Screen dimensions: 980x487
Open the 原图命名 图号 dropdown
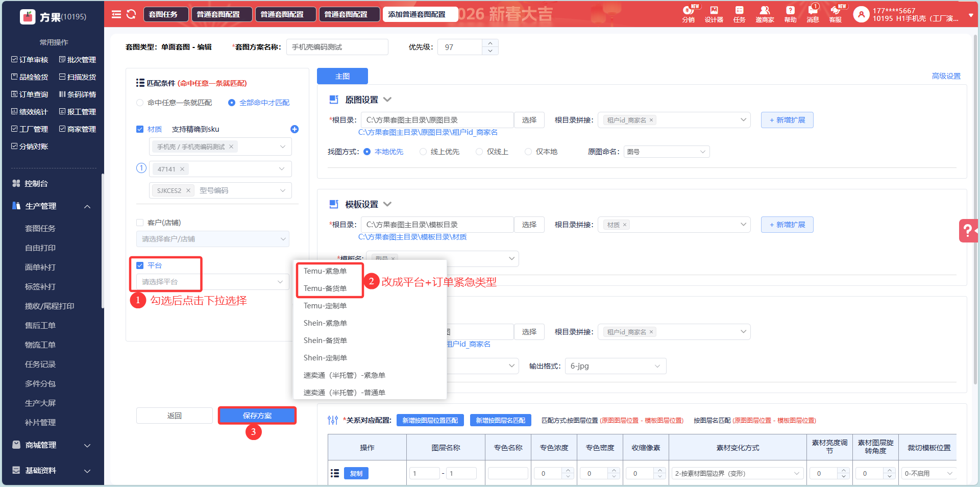[667, 152]
